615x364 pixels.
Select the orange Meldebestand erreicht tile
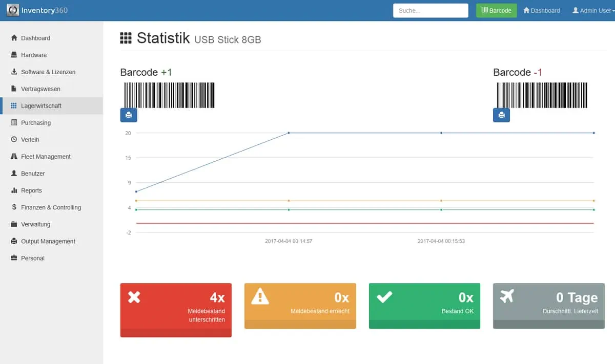tap(300, 306)
